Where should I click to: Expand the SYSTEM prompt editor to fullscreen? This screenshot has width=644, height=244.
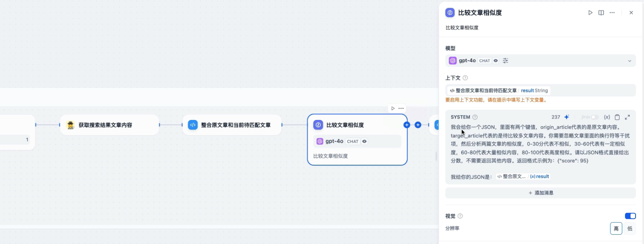(x=627, y=117)
